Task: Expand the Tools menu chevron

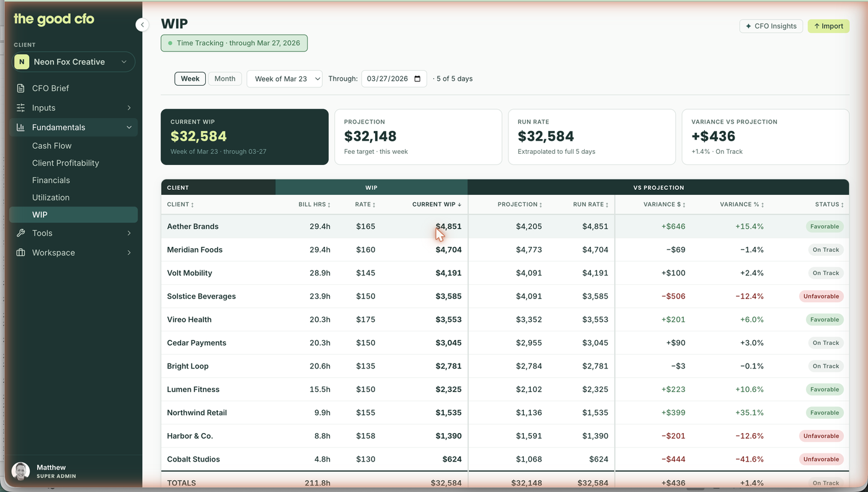Action: point(129,233)
